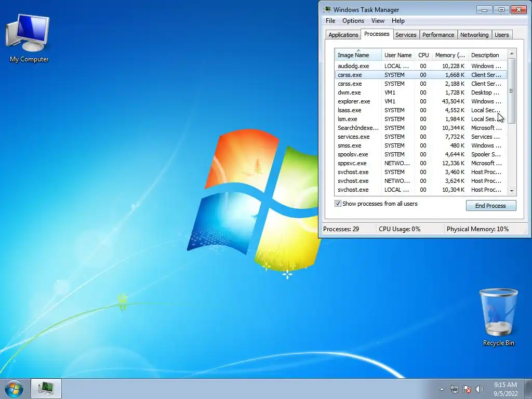Select the lsm.exe process
The image size is (532, 399).
pyautogui.click(x=421, y=119)
